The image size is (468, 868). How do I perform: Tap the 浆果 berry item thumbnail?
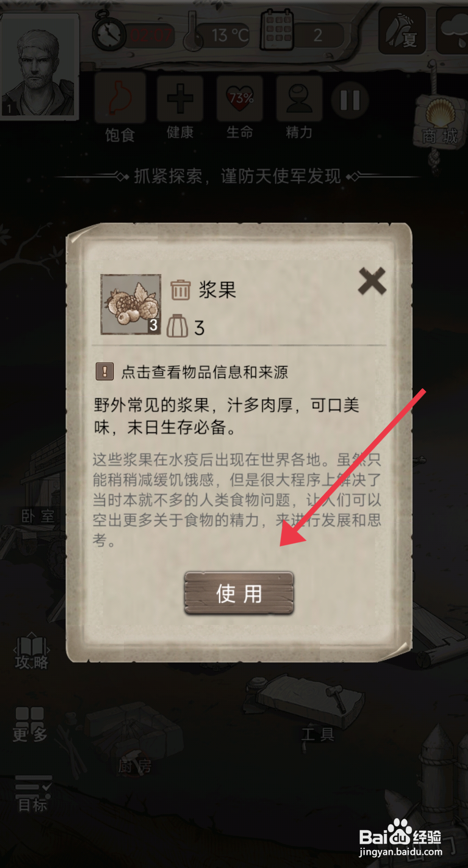[131, 304]
